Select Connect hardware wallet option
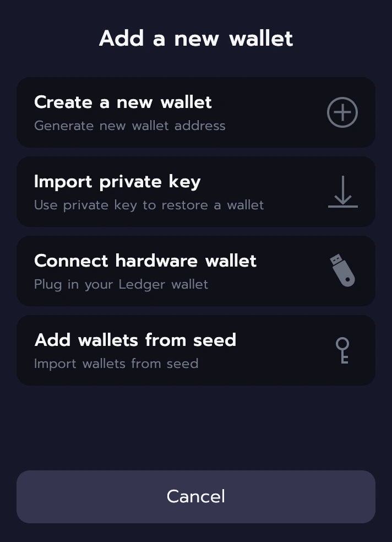Image resolution: width=392 pixels, height=542 pixels. pos(196,270)
